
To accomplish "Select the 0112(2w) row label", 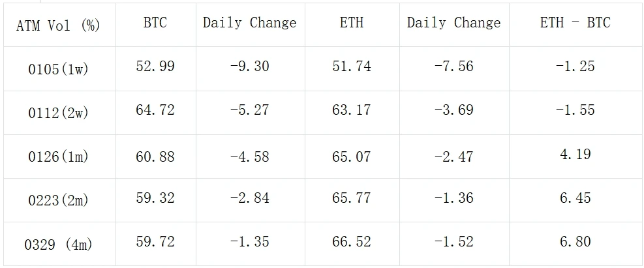I will coord(59,113).
